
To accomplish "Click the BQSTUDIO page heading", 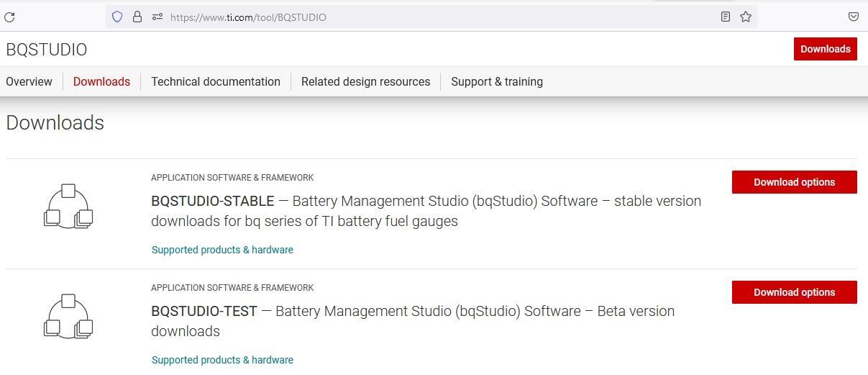I will point(47,50).
